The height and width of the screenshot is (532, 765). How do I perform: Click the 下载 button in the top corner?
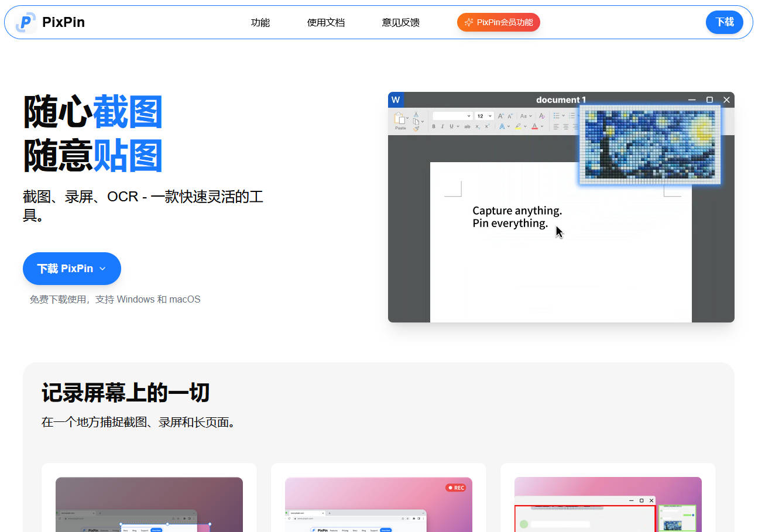point(725,22)
